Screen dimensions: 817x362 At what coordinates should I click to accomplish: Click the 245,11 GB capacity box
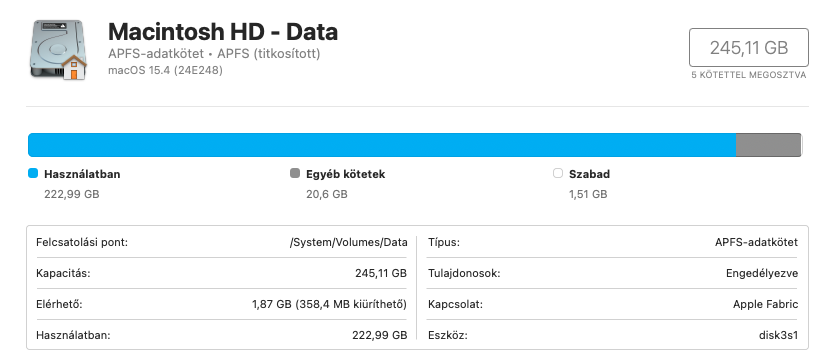tap(749, 48)
